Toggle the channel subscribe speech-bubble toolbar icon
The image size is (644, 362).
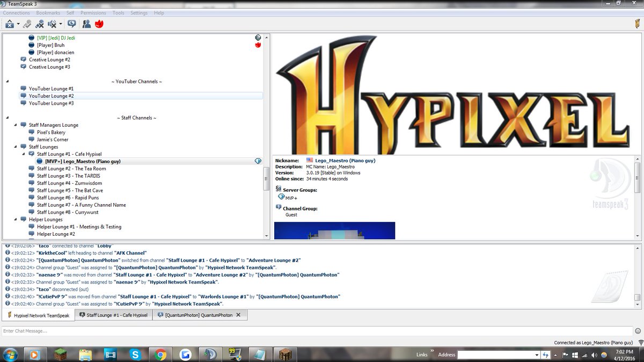pos(72,24)
